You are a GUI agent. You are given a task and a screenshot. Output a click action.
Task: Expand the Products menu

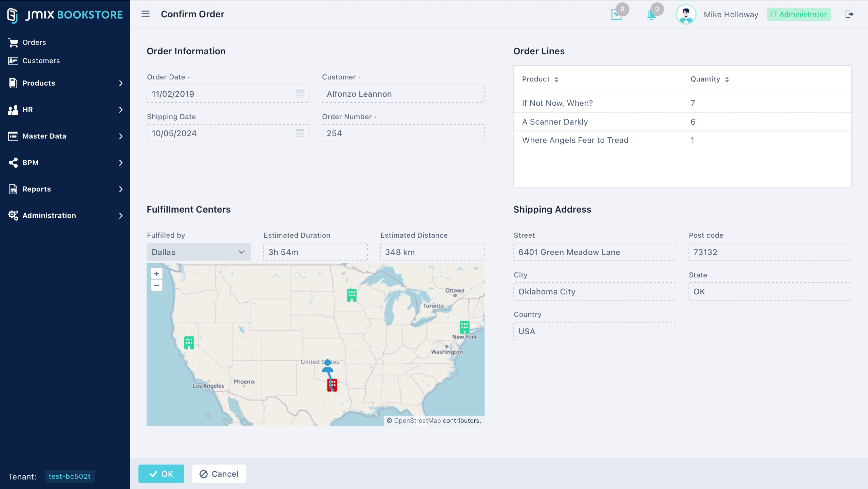65,83
